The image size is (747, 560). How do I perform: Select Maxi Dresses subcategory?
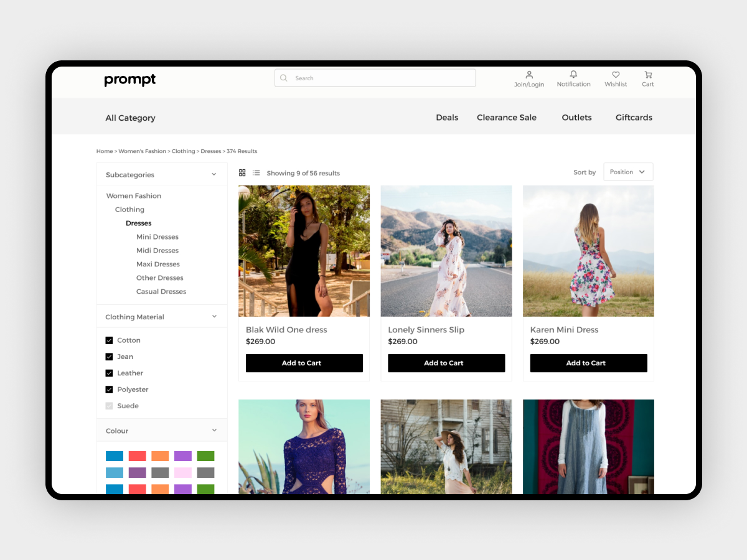[158, 264]
